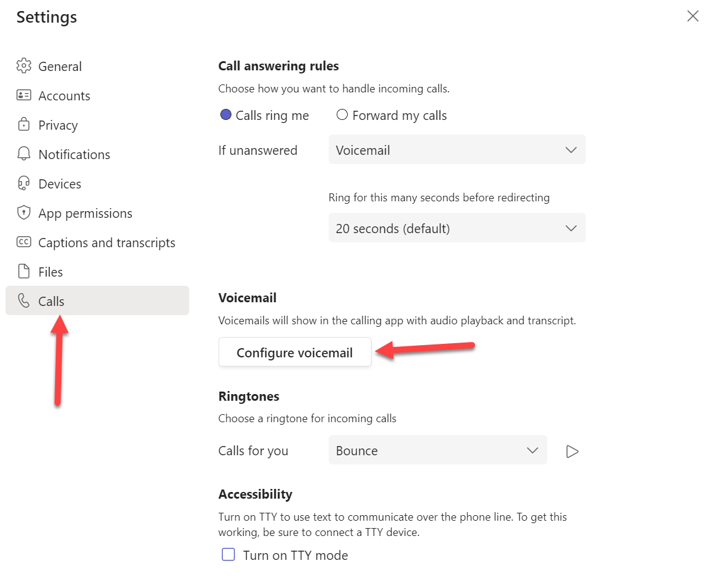
Task: Play the selected Bounce ringtone
Action: click(x=572, y=452)
